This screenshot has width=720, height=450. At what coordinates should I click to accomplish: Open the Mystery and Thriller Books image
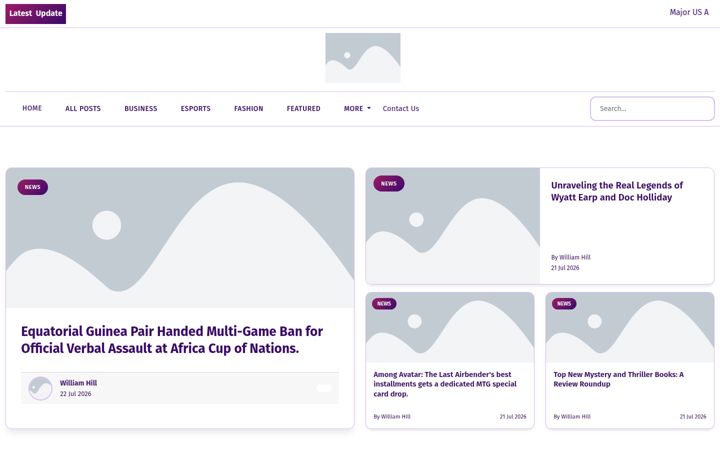click(630, 327)
